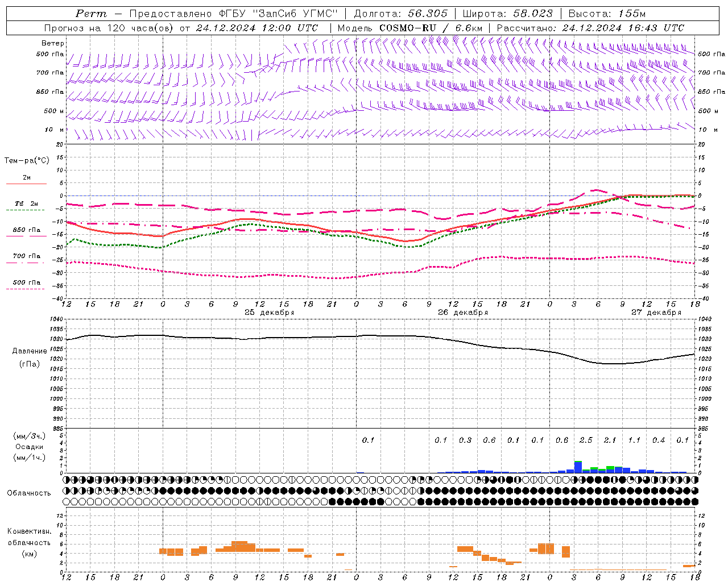Click the "2м" temperature legend entry
The width and height of the screenshot is (728, 582).
(x=27, y=177)
